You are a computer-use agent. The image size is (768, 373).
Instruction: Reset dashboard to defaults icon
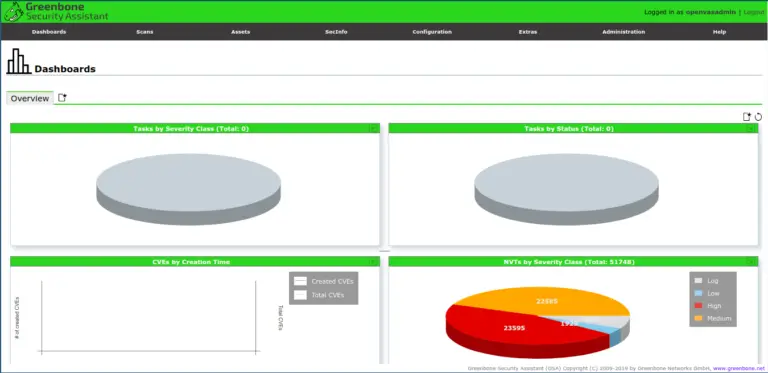point(758,117)
